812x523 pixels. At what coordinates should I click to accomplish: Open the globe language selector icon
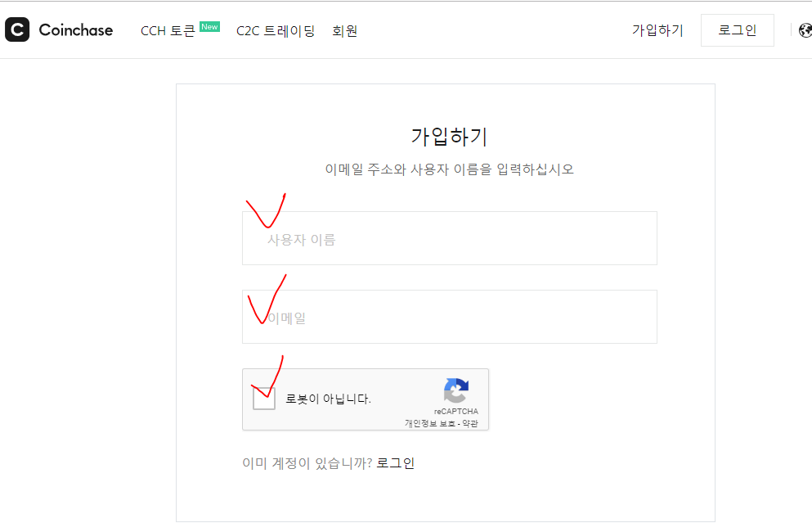805,30
